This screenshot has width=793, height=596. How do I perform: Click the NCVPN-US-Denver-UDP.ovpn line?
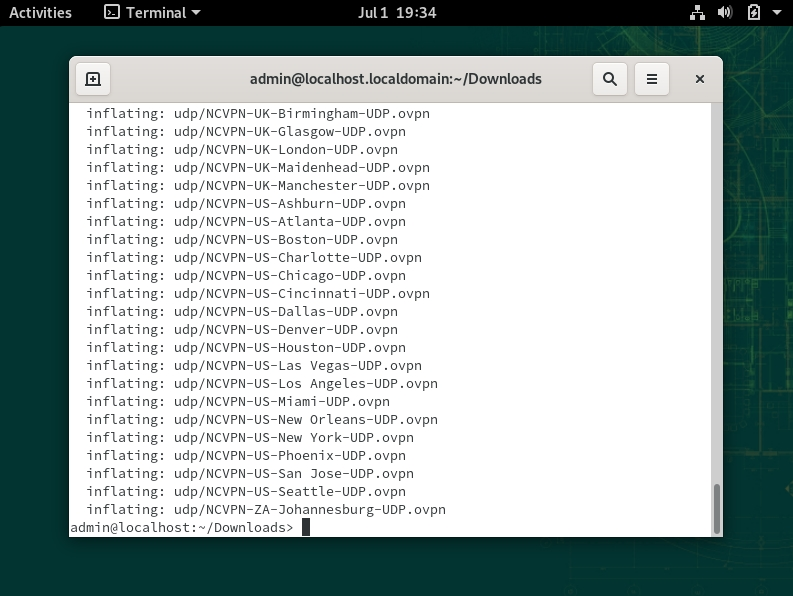pyautogui.click(x=242, y=329)
